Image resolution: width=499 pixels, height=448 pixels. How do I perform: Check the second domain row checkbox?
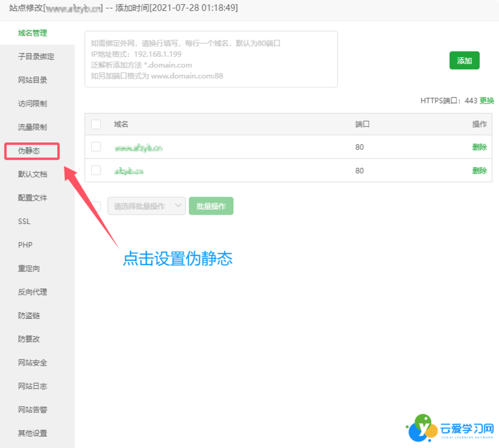click(x=96, y=170)
